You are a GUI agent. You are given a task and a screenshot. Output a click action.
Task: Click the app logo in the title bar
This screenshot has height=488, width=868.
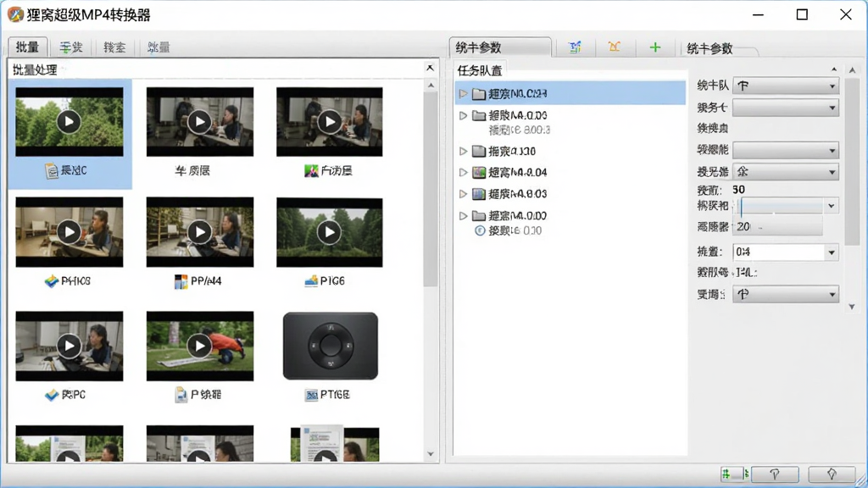(x=15, y=15)
